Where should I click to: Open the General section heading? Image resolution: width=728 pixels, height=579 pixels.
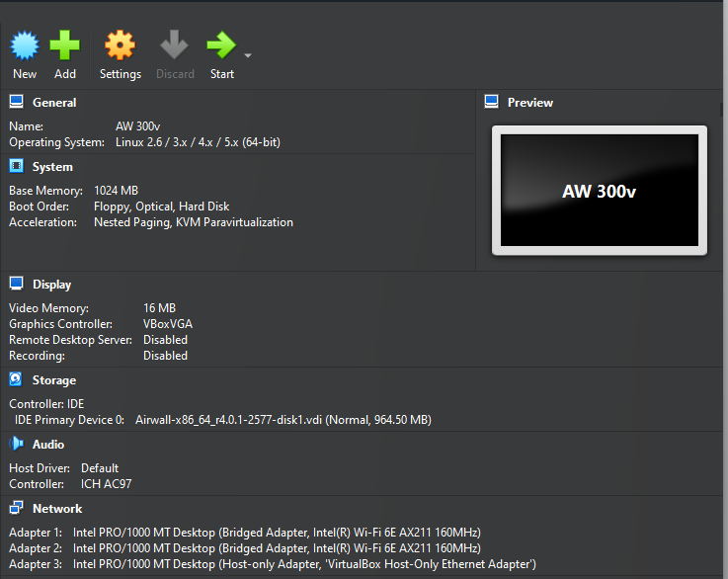pyautogui.click(x=54, y=103)
